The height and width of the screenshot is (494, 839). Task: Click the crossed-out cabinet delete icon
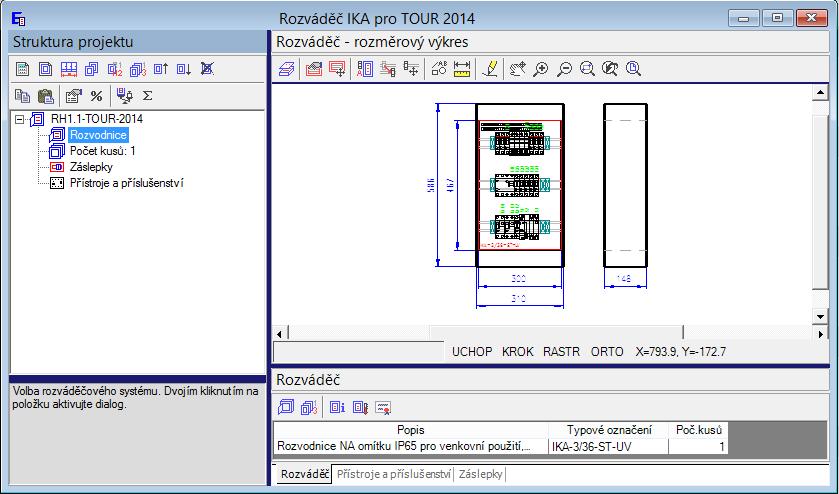207,69
